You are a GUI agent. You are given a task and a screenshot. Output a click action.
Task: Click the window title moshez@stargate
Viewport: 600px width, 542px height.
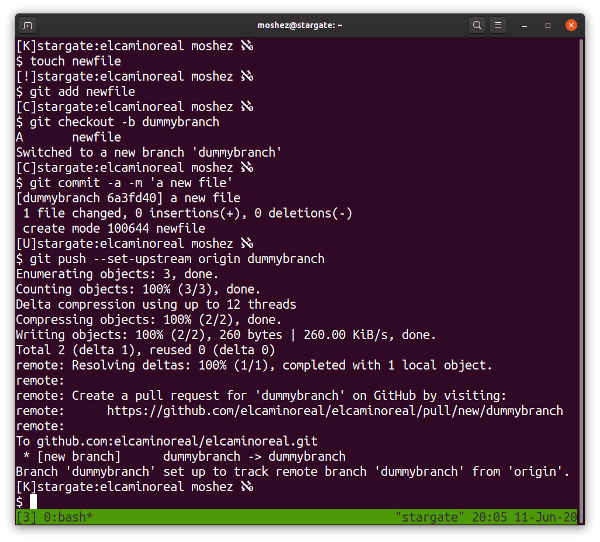pos(298,23)
